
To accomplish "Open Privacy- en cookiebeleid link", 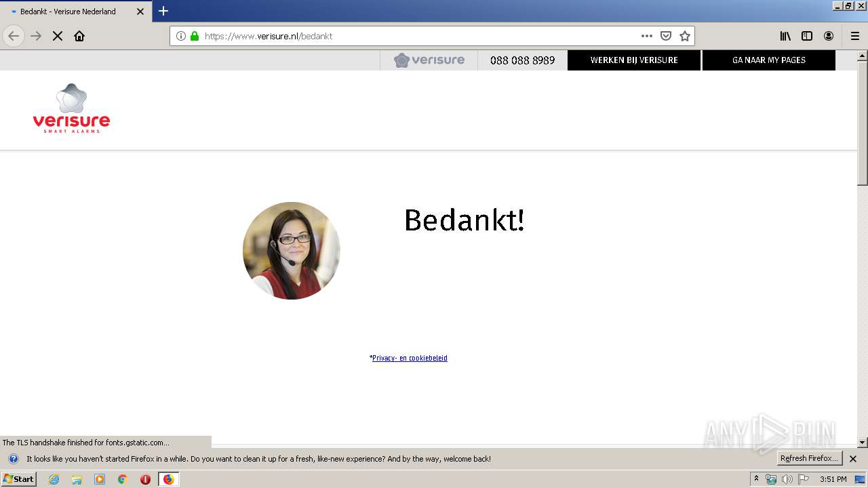I will 410,358.
